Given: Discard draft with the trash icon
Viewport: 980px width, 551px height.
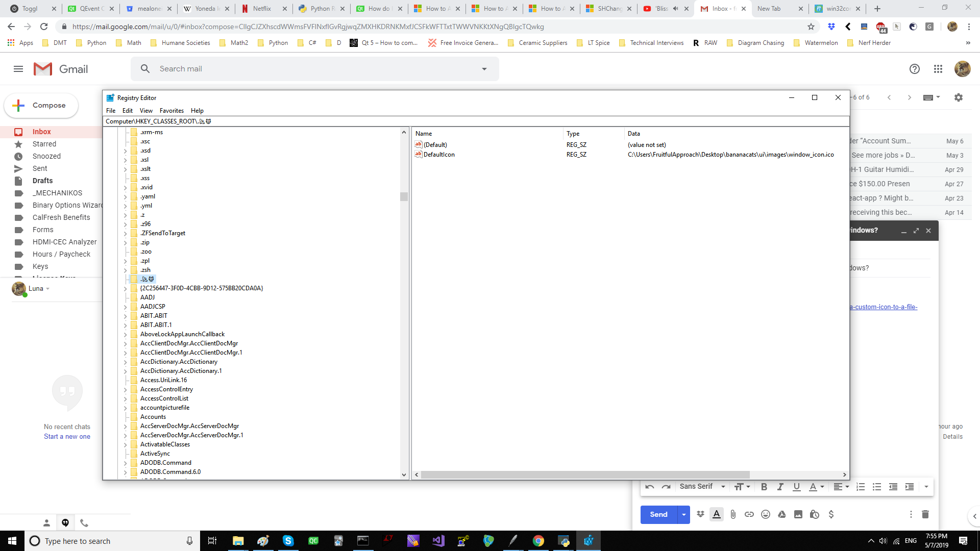Looking at the screenshot, I should pos(925,514).
